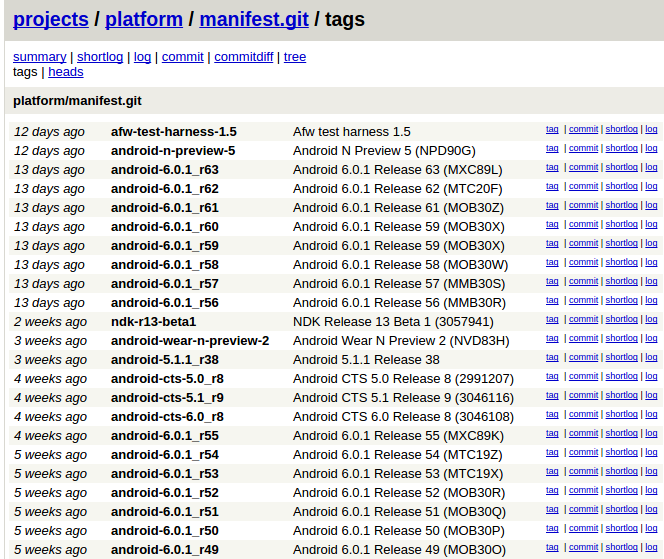Select the android-5.1.1_r38 tag name
This screenshot has width=664, height=559.
(165, 360)
